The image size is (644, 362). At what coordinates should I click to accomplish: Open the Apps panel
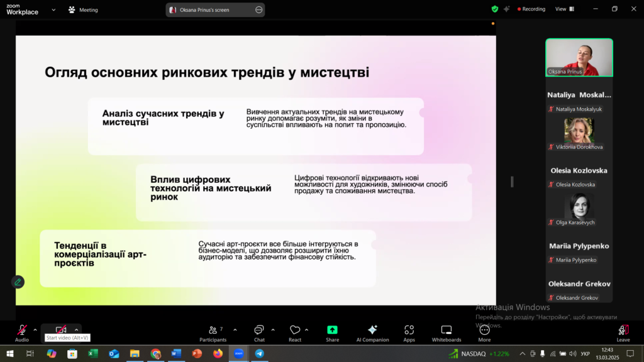pos(409,333)
